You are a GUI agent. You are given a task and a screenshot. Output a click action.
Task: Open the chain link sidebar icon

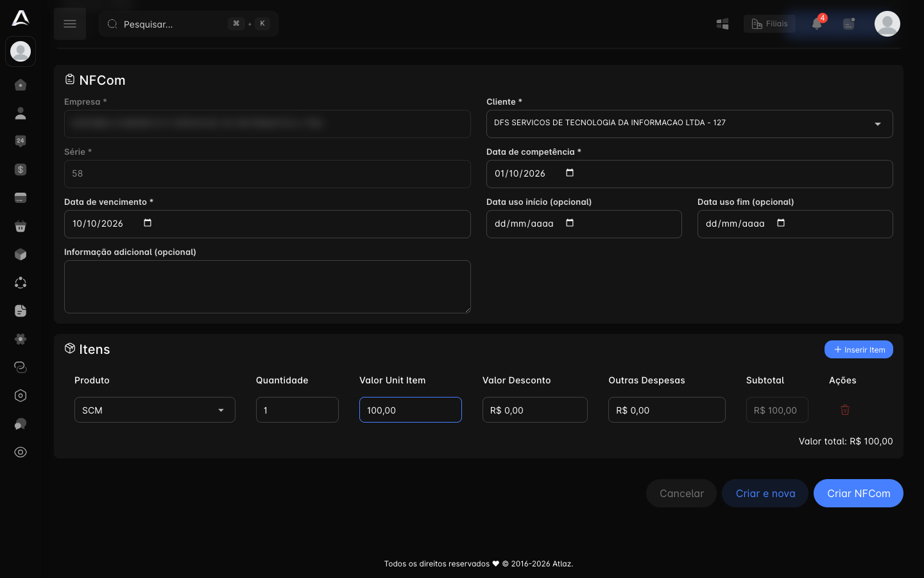(21, 367)
